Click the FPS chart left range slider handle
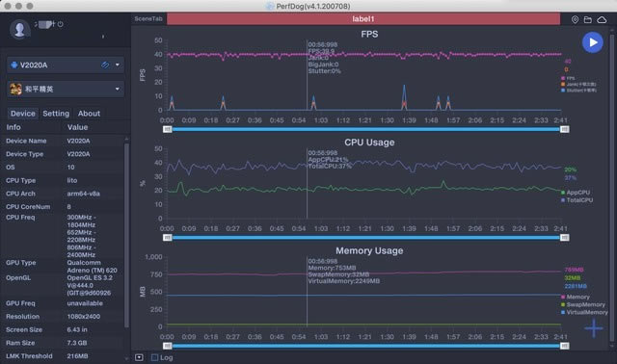This screenshot has height=364, width=617. pos(167,129)
